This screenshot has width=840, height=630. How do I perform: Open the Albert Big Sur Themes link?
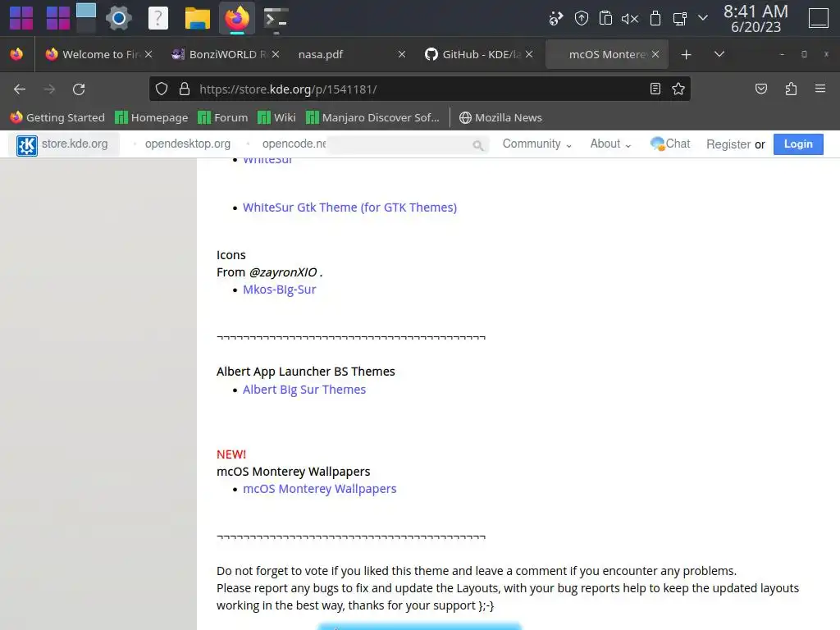point(304,390)
